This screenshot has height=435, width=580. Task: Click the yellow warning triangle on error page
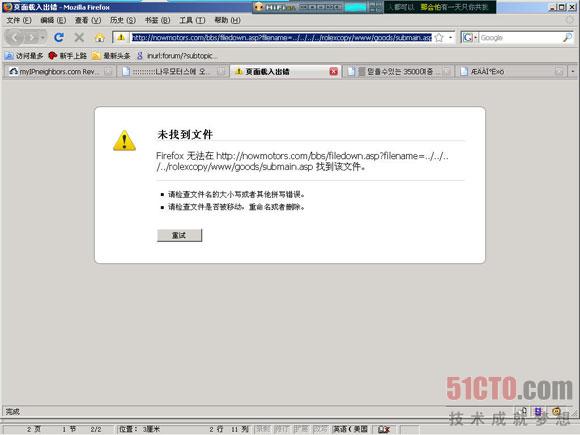pyautogui.click(x=124, y=141)
